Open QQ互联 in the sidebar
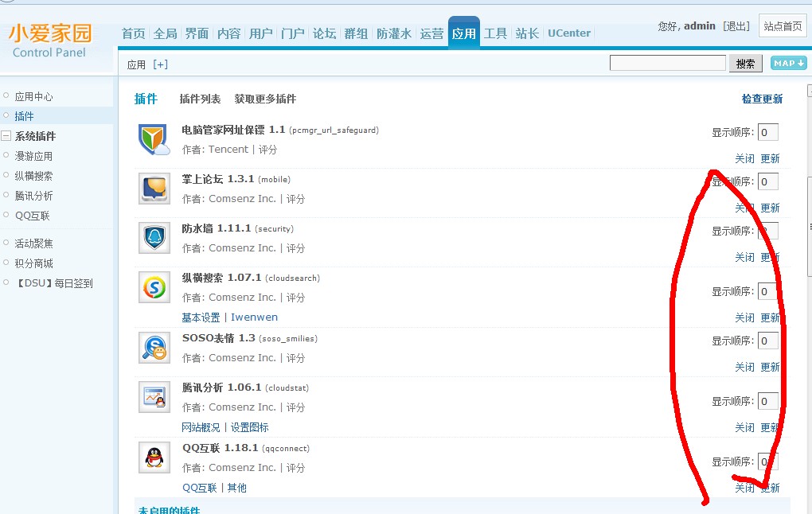Viewport: 812px width, 514px height. pyautogui.click(x=32, y=216)
